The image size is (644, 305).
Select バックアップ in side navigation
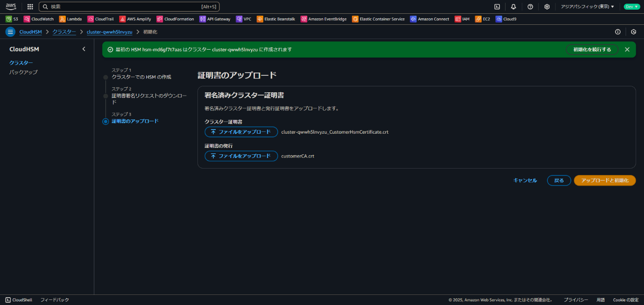click(23, 72)
